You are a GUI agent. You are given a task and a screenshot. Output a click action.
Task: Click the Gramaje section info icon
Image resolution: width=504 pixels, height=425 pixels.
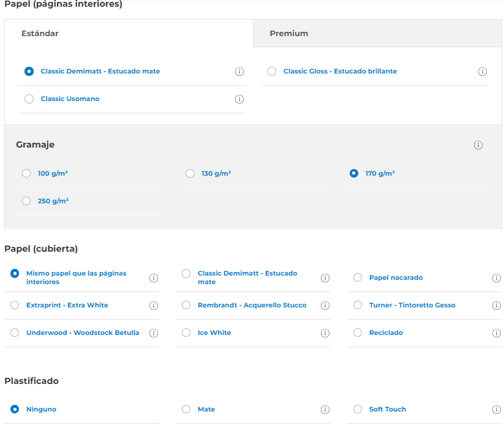[x=478, y=145]
